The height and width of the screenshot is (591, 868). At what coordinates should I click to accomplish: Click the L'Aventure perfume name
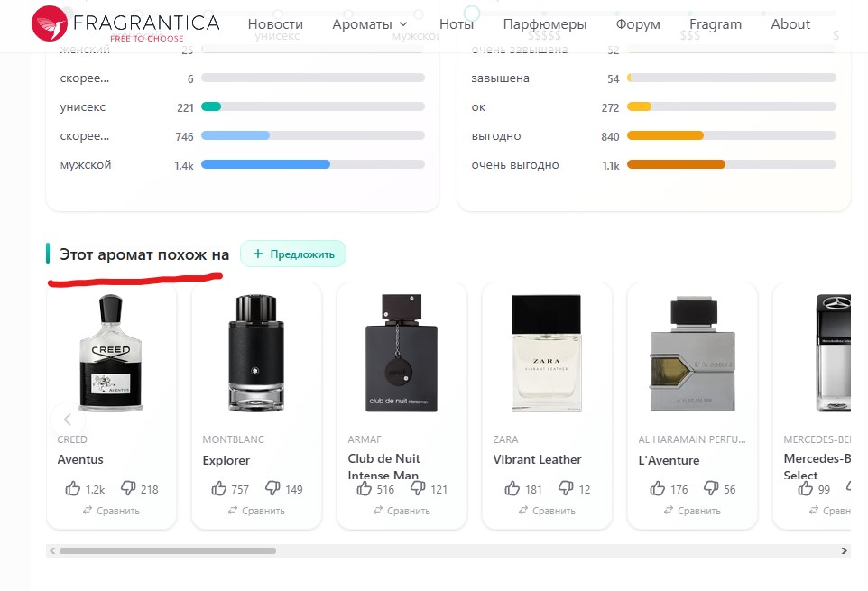tap(669, 460)
